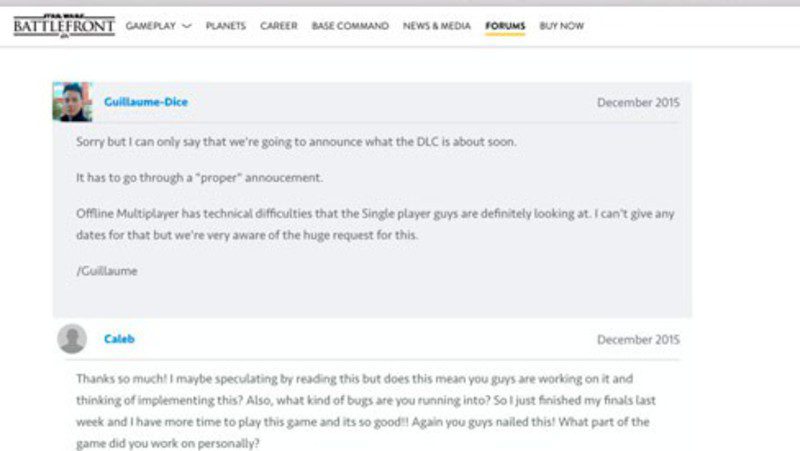Select the News & Media menu item
Screen dimensions: 800x451
point(437,26)
